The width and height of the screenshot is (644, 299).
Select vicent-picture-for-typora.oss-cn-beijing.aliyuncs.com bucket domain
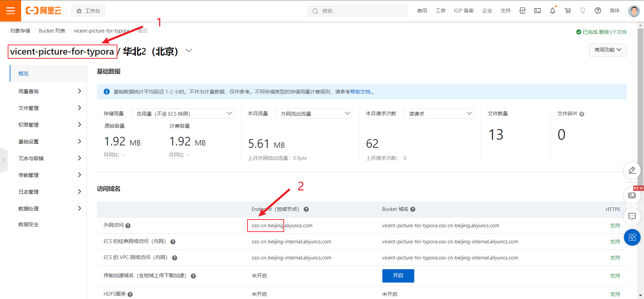pyautogui.click(x=441, y=226)
